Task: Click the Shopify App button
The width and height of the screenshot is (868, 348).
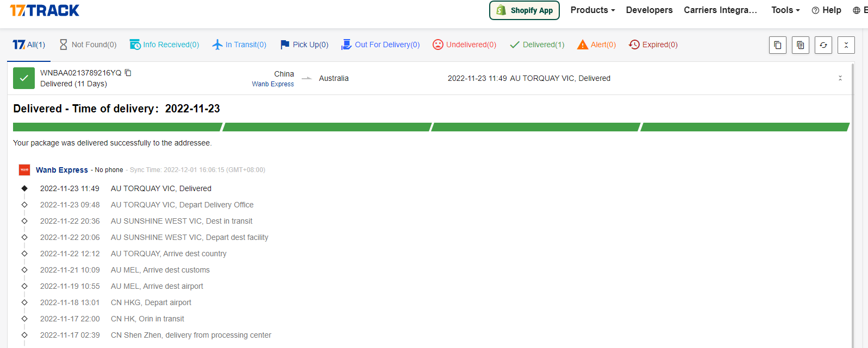Action: click(x=524, y=10)
